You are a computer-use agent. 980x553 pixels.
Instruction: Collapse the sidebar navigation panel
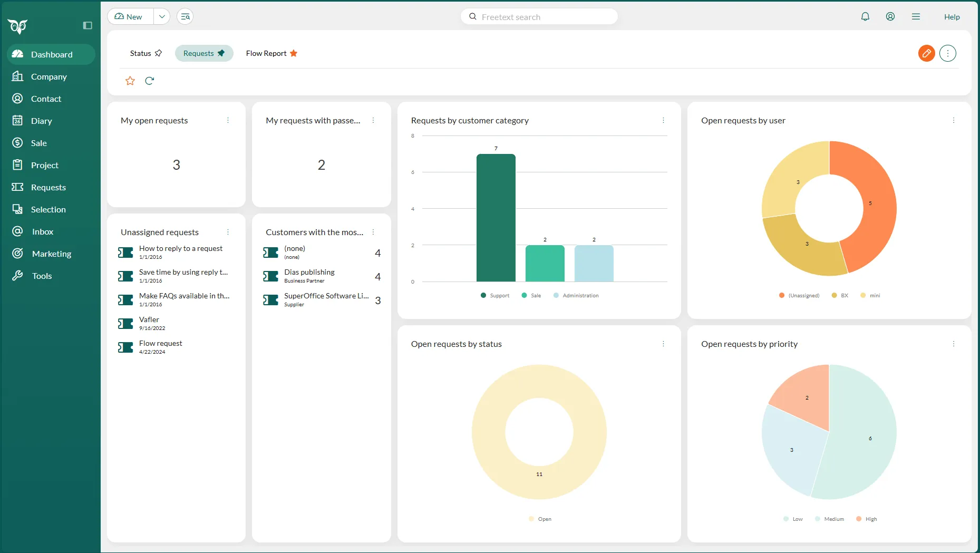(x=88, y=25)
